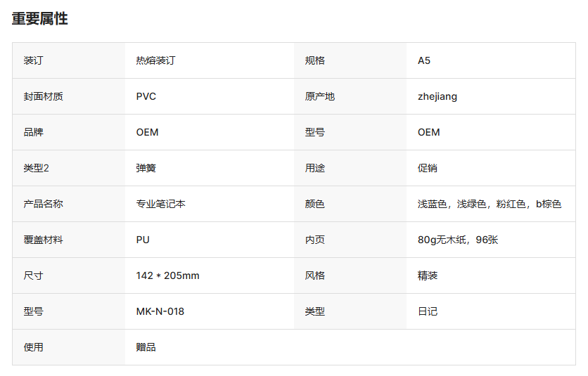Click the 原产地 attribute label

tap(320, 96)
